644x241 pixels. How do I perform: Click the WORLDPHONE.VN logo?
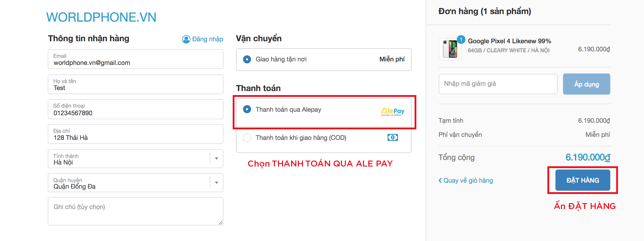pos(101,17)
